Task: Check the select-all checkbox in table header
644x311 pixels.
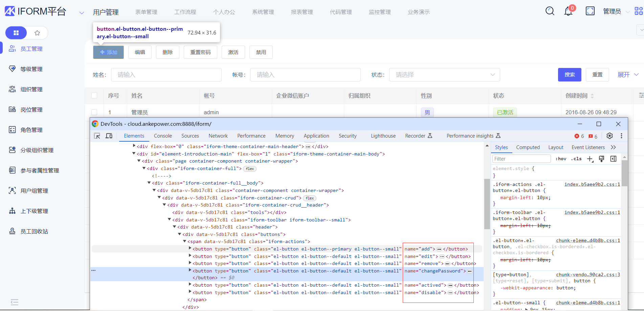Action: tap(94, 96)
